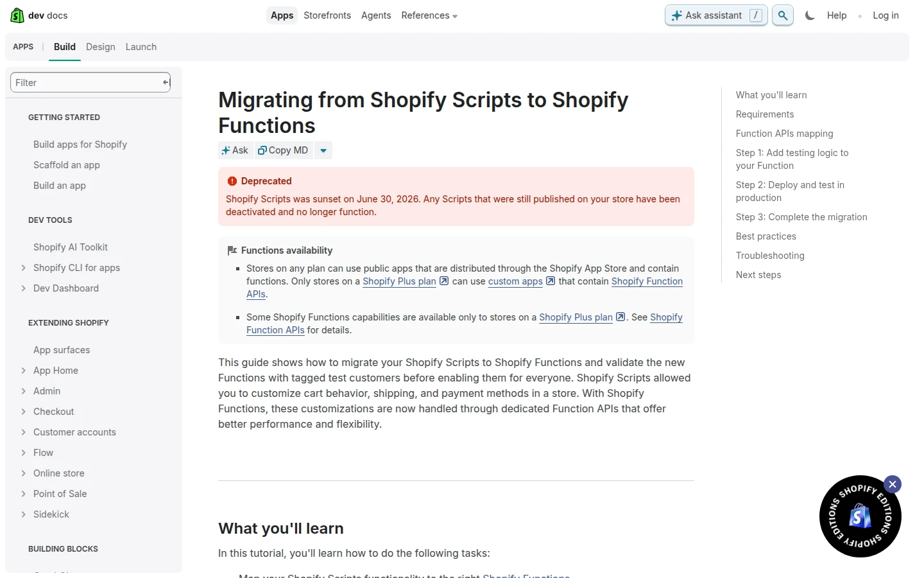Open Build an app page
Screen dimensions: 924x578
click(60, 186)
